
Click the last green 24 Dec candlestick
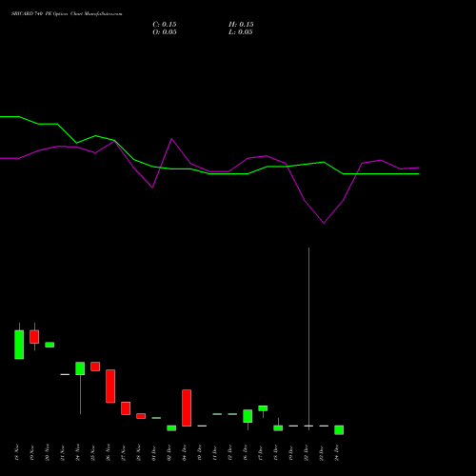[339, 430]
